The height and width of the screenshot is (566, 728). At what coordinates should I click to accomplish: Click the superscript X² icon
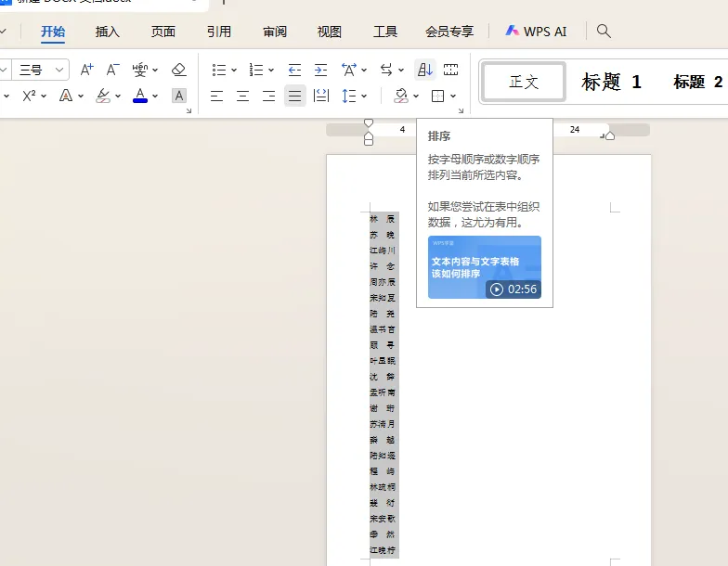tap(29, 96)
